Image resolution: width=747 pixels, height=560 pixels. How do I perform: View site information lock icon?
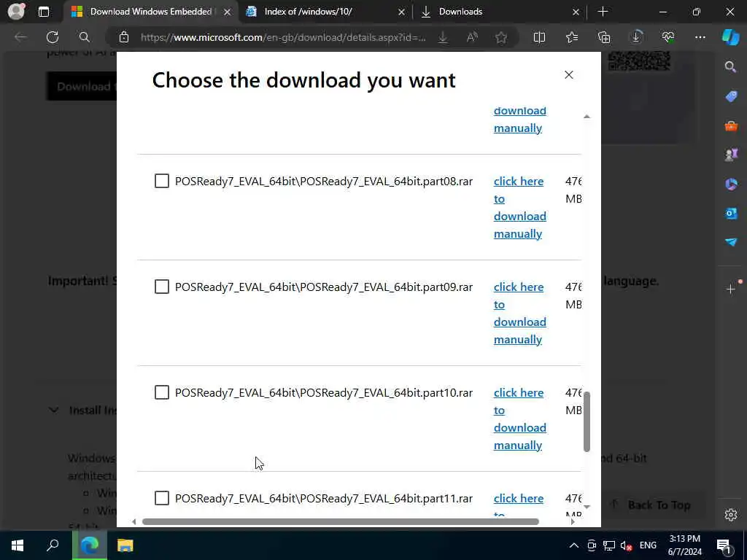tap(124, 37)
